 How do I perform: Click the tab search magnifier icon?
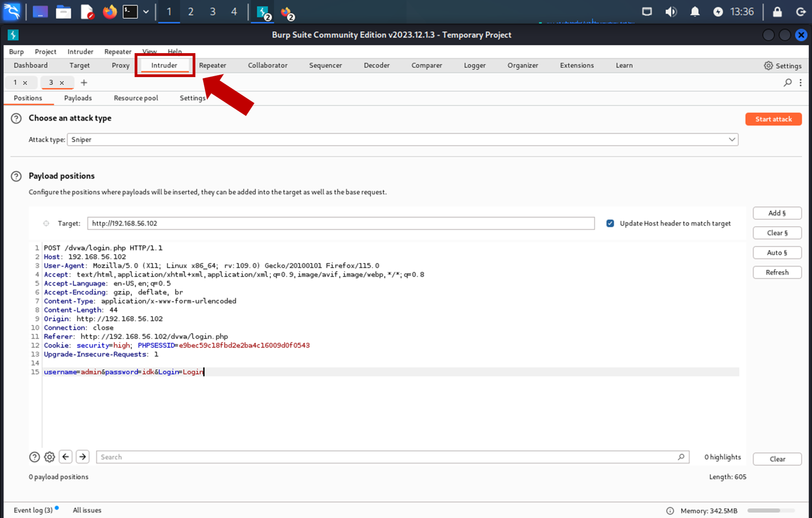[x=788, y=83]
